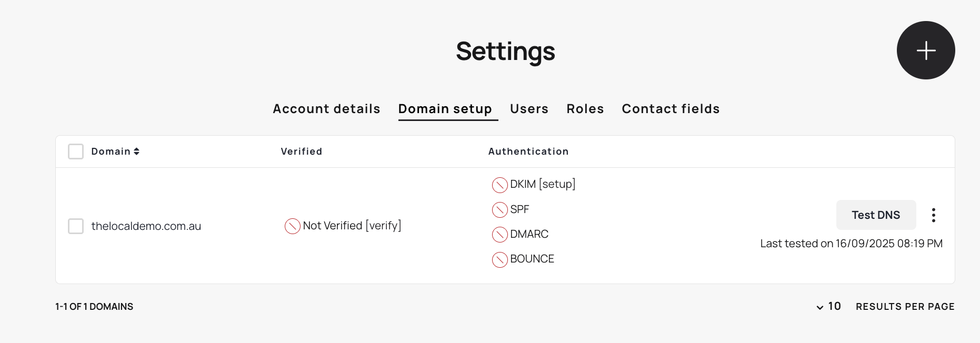Click the DKIM [setup] link
The image size is (980, 343).
tap(557, 184)
